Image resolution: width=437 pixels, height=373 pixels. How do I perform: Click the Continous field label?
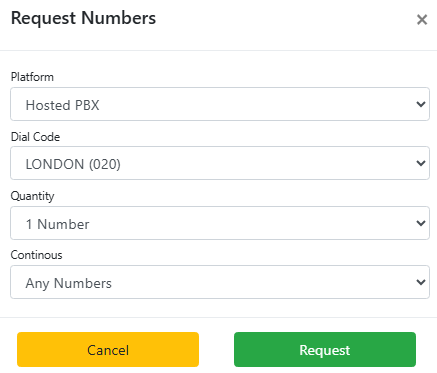(37, 255)
